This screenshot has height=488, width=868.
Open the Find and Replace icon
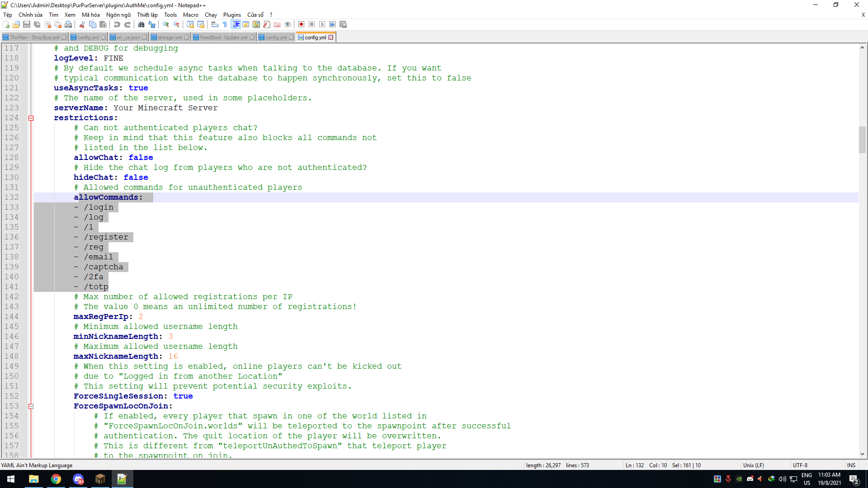(x=152, y=24)
